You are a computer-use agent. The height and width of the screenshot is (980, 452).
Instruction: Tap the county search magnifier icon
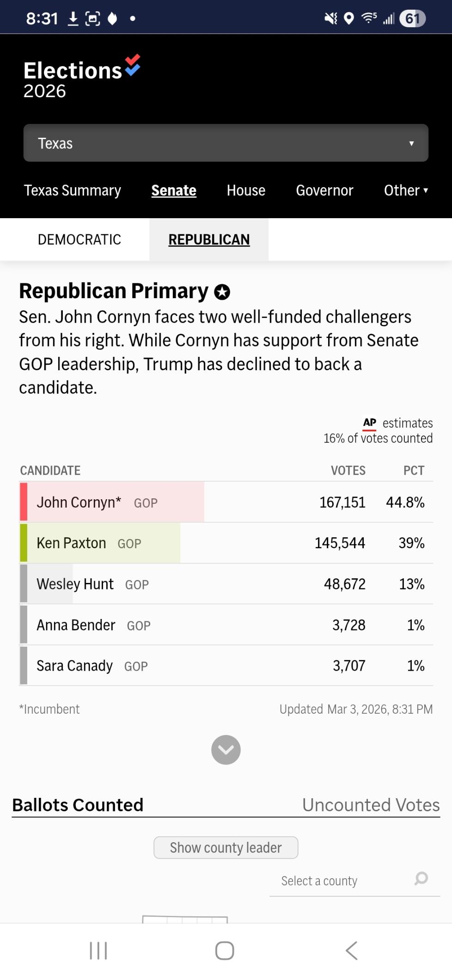(421, 878)
